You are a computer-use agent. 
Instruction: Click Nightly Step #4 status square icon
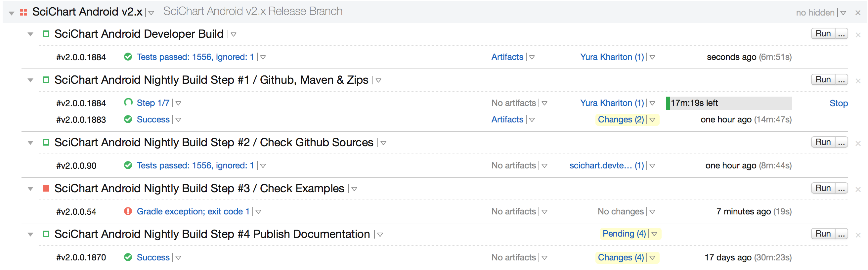[x=46, y=234]
